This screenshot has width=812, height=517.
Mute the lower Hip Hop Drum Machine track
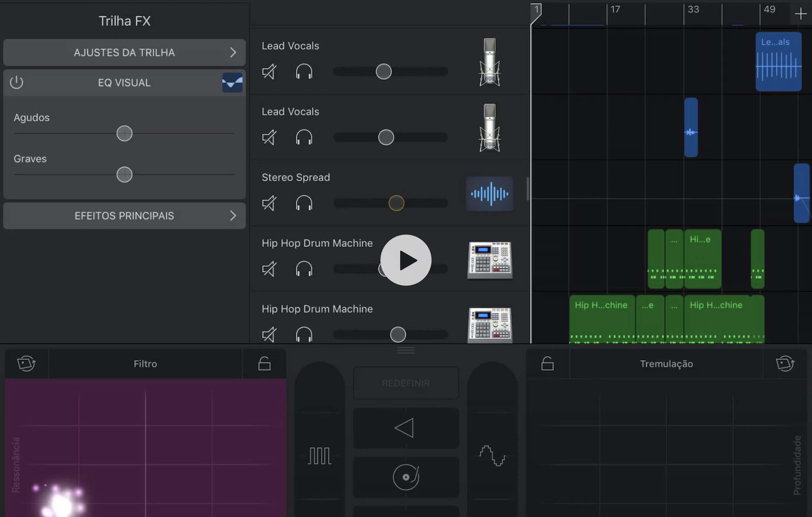point(269,335)
